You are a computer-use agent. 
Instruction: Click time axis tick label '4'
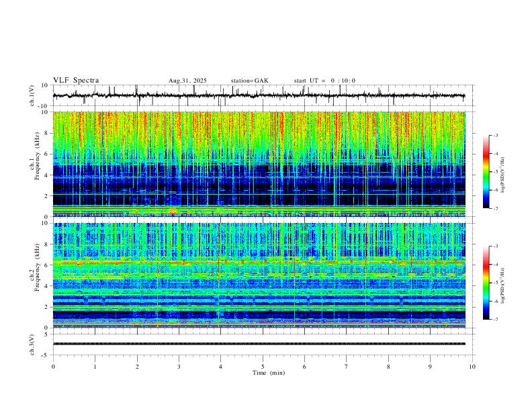(220, 367)
